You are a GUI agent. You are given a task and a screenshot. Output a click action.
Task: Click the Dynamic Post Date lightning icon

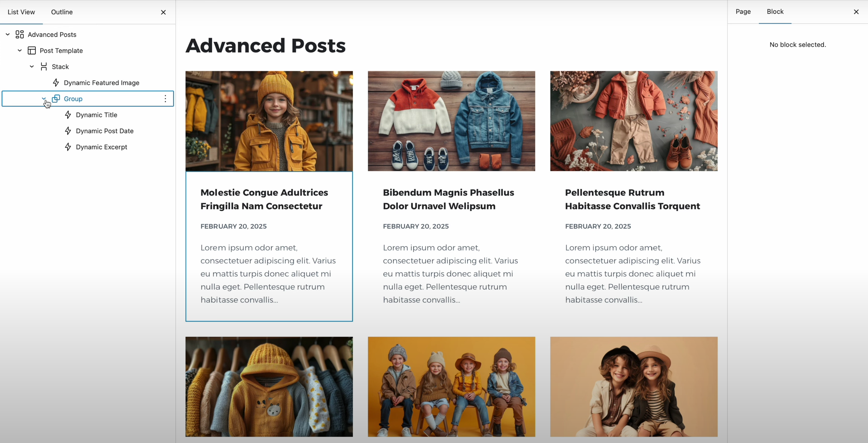[68, 131]
